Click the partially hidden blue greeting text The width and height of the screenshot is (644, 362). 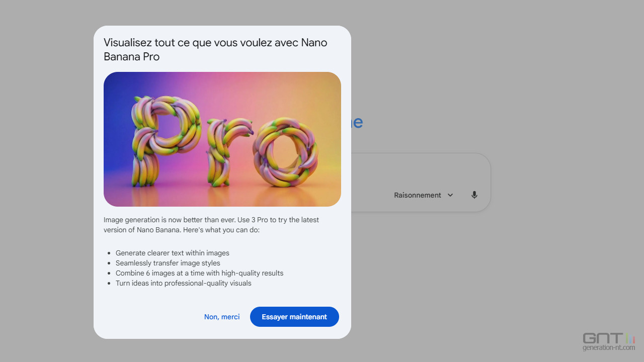[x=357, y=122]
